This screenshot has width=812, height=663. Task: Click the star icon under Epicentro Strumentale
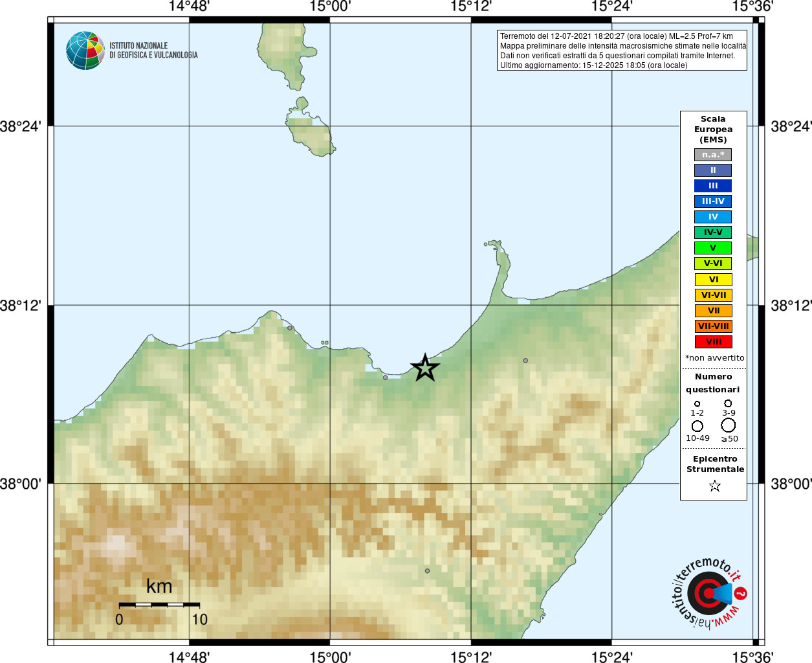tap(714, 486)
